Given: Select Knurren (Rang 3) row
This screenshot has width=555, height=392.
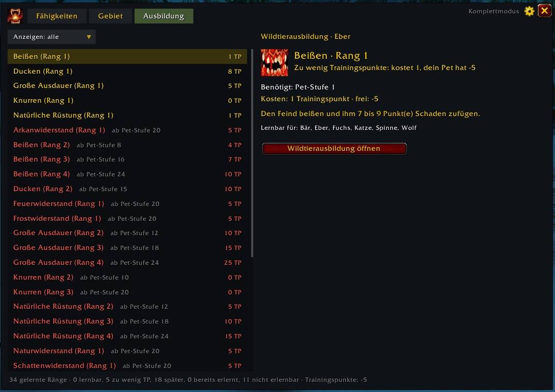Looking at the screenshot, I should point(127,292).
